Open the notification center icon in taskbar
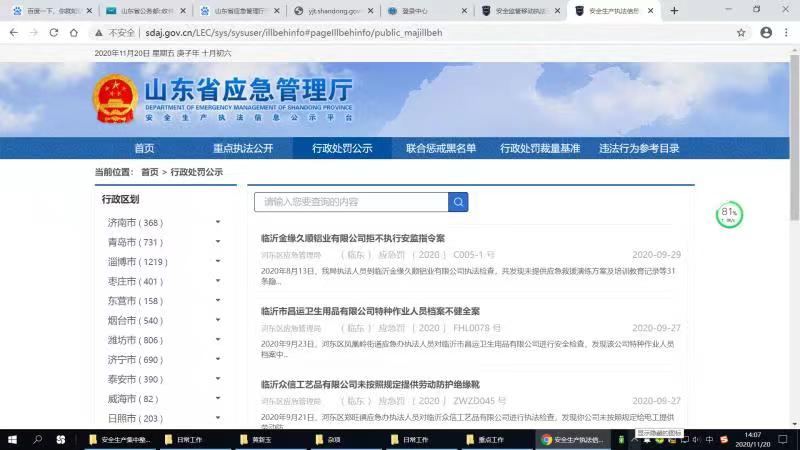This screenshot has width=800, height=450. (x=783, y=439)
